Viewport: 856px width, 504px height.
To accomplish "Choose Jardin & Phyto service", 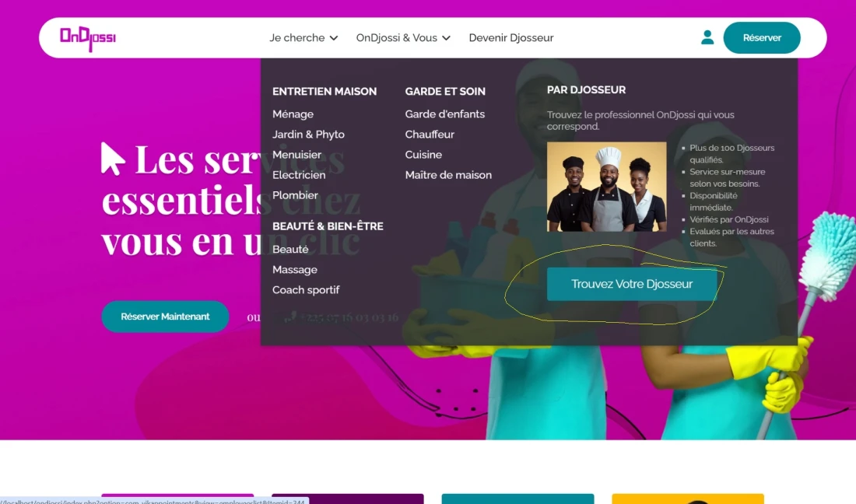I will [x=308, y=135].
